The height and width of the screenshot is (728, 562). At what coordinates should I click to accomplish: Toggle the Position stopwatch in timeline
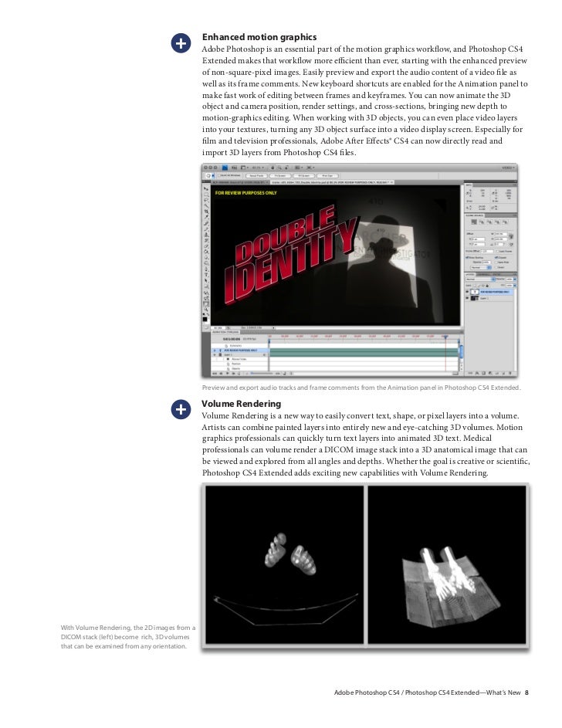[x=229, y=364]
